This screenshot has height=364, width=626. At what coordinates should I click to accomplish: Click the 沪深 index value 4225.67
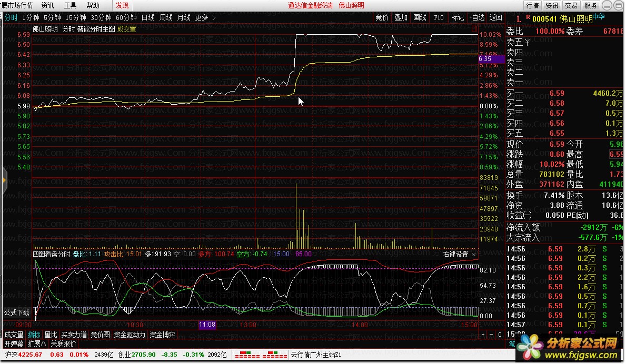30,355
